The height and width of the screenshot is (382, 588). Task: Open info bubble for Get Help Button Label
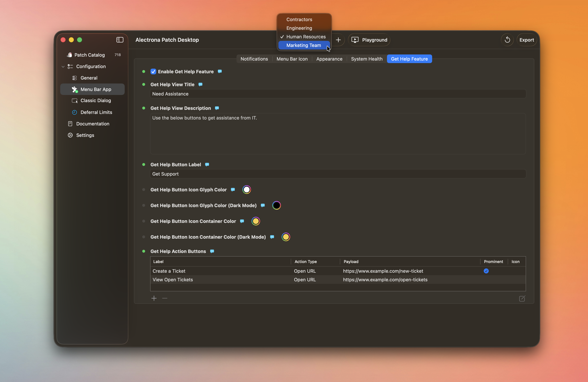[x=207, y=164]
